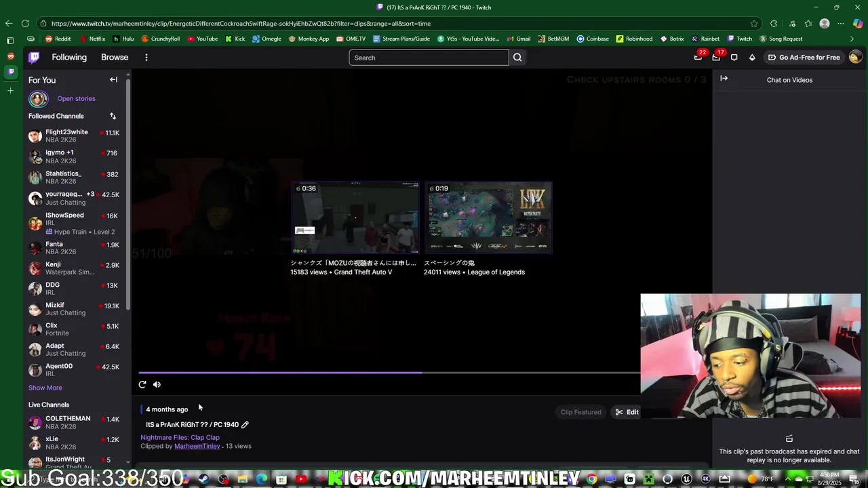Open Omegle bookmark
Image resolution: width=868 pixels, height=488 pixels.
[x=267, y=39]
